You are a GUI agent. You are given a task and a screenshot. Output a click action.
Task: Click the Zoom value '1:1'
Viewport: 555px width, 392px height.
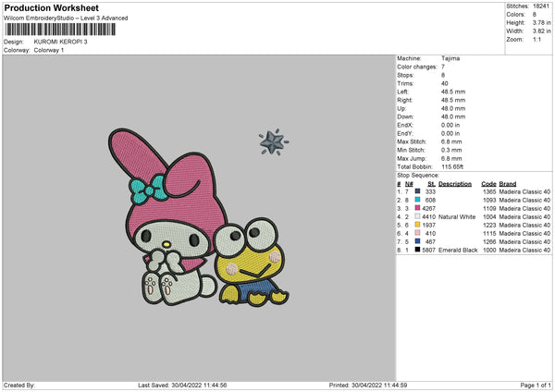[x=536, y=40]
